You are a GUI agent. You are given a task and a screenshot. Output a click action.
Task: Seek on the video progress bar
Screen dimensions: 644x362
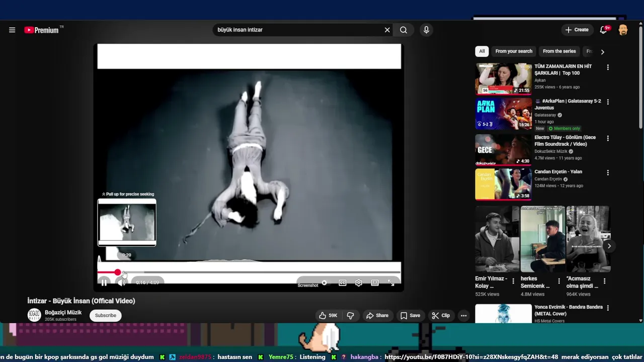click(x=249, y=273)
